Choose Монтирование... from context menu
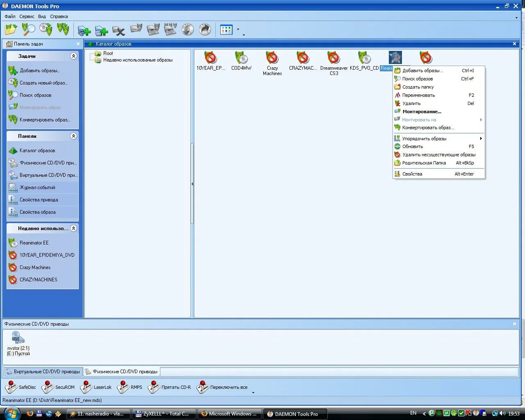This screenshot has width=525, height=420. (x=439, y=112)
